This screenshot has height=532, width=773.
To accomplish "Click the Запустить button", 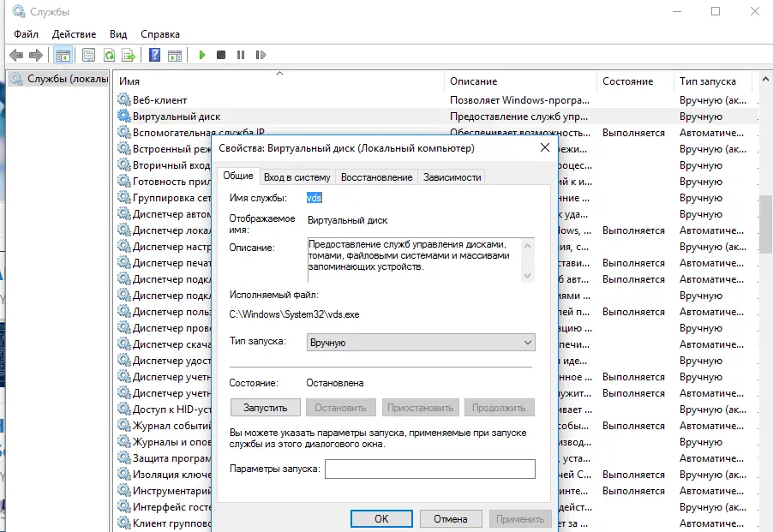I will (x=265, y=408).
